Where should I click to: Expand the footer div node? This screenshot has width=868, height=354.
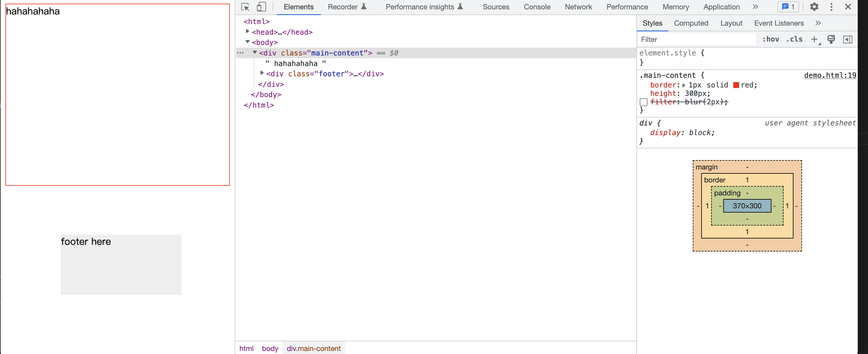pos(262,73)
